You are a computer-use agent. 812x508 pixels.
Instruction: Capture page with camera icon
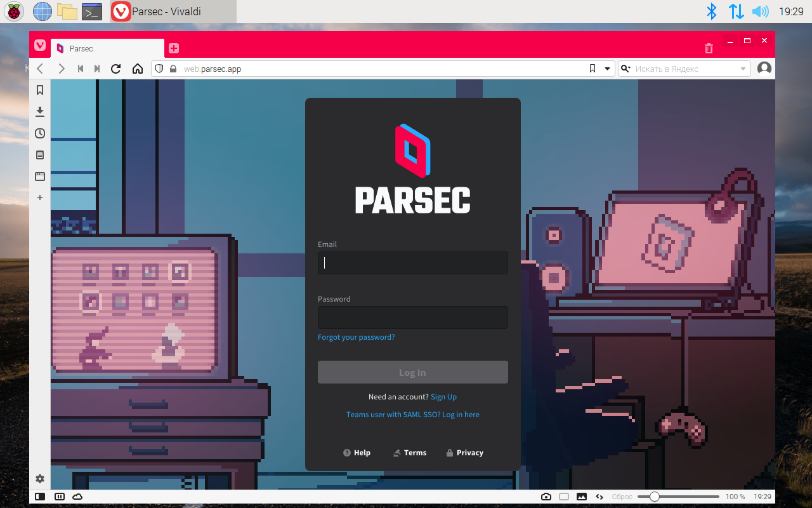coord(546,497)
